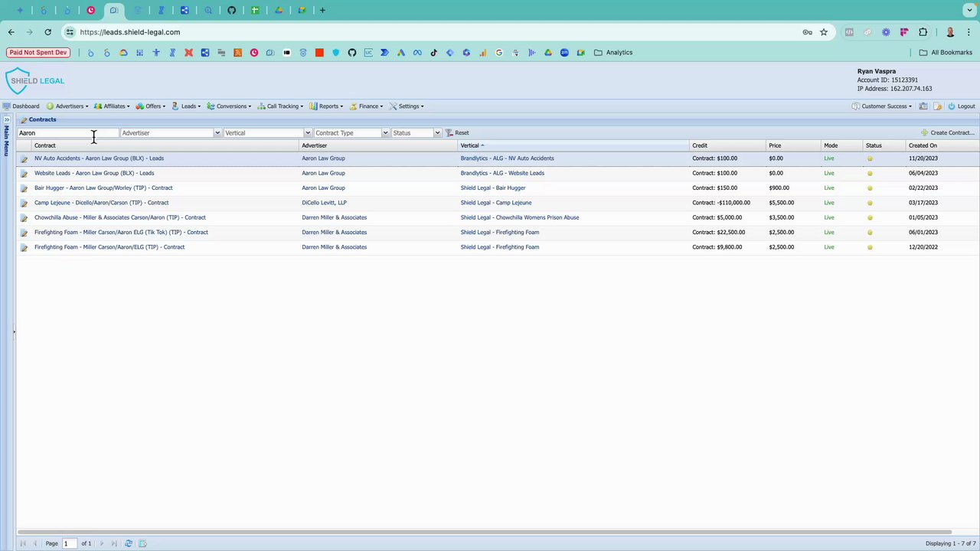Click the 12/20/2022 created date cell
This screenshot has width=980, height=551.
tap(923, 247)
